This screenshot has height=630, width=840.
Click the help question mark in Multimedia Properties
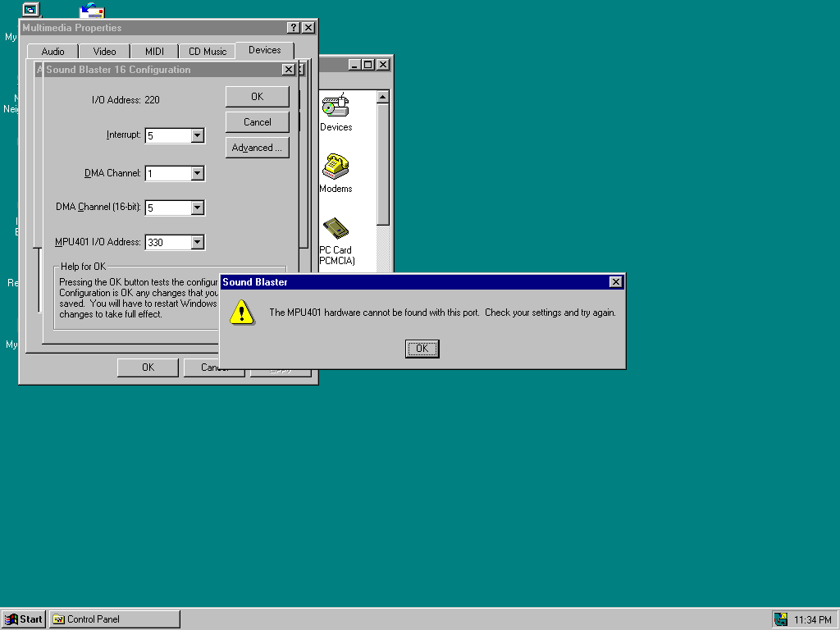(x=294, y=28)
